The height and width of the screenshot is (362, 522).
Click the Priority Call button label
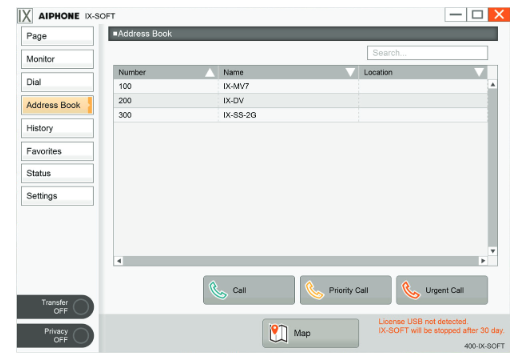tap(349, 290)
